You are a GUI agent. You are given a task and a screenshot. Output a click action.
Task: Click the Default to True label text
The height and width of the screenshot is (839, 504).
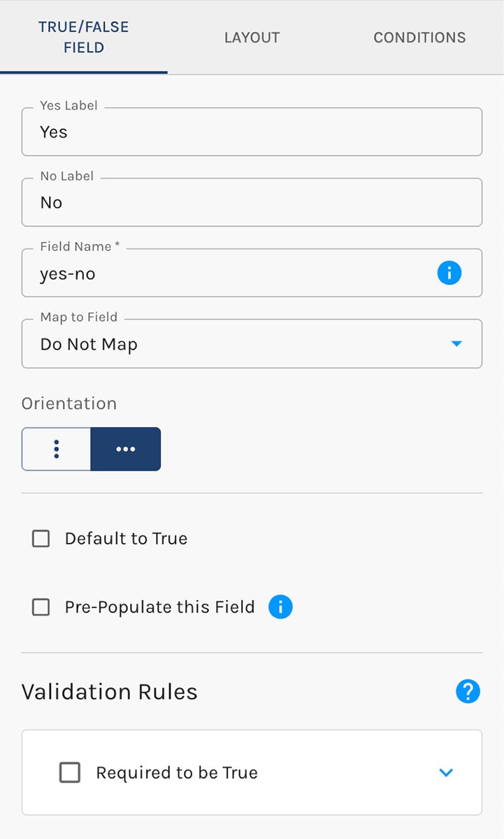126,538
